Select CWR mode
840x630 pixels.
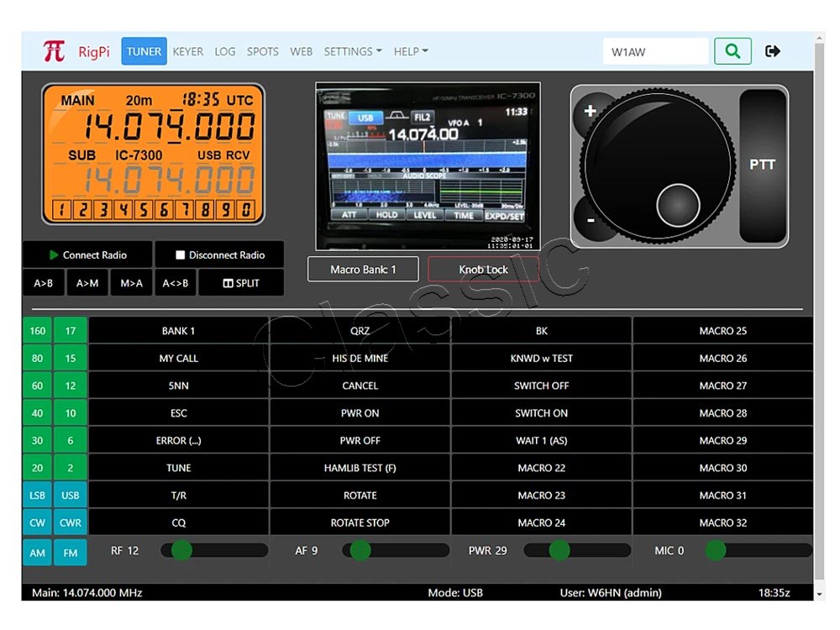71,522
